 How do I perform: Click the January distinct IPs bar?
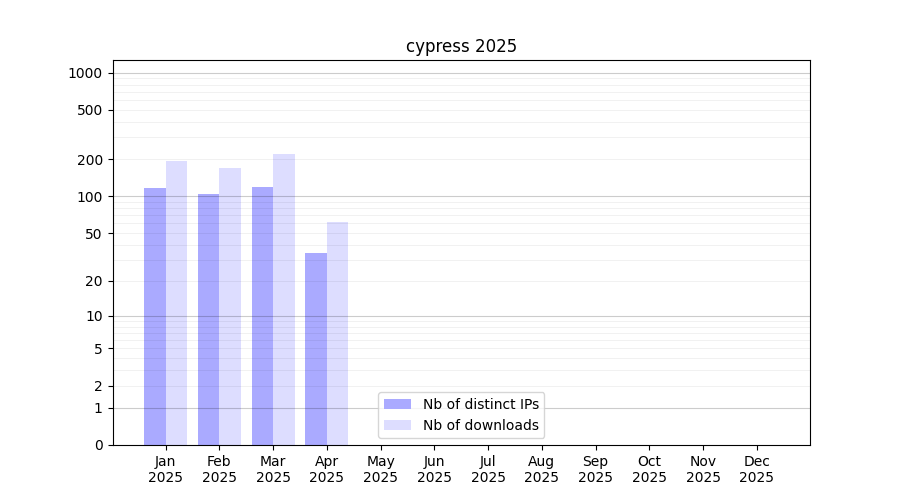(155, 316)
